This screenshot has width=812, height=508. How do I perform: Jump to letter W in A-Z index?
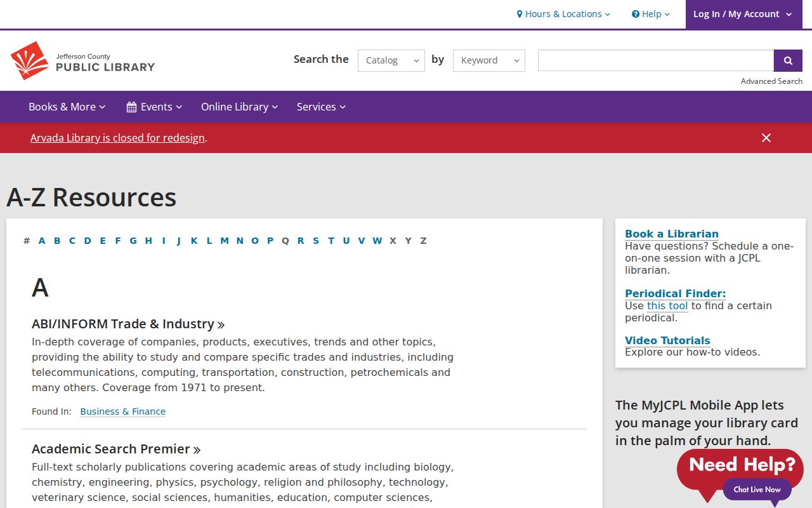click(x=377, y=241)
